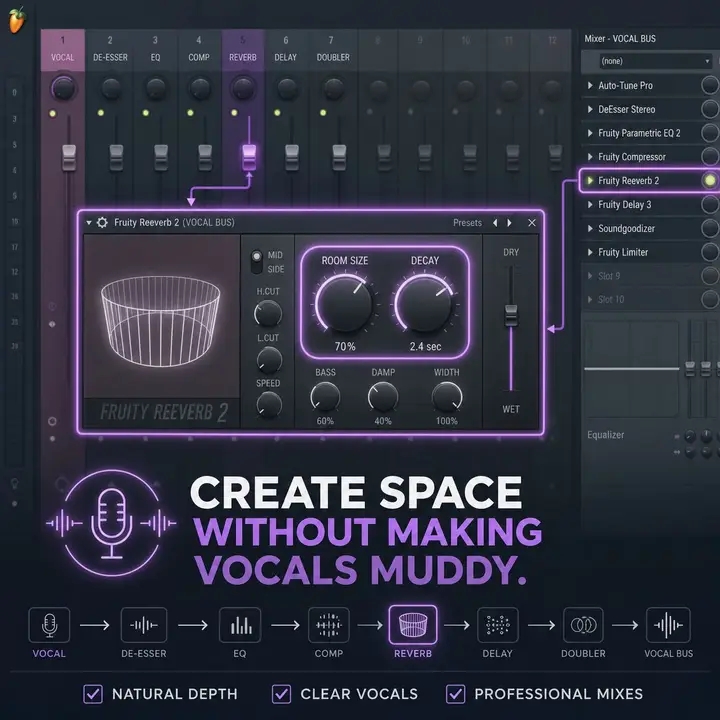Disable Fruity Reeverb 2 slot enable light

pyautogui.click(x=709, y=180)
